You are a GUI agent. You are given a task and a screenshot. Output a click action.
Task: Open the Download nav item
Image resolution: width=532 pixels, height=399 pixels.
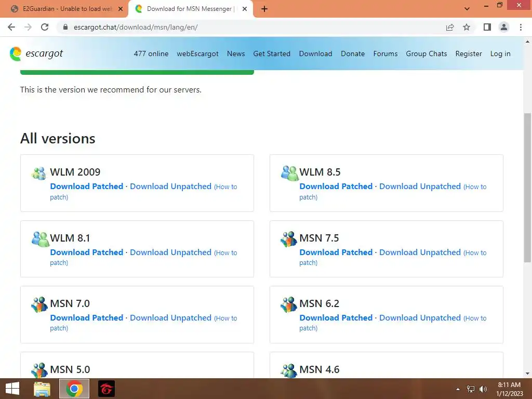315,54
